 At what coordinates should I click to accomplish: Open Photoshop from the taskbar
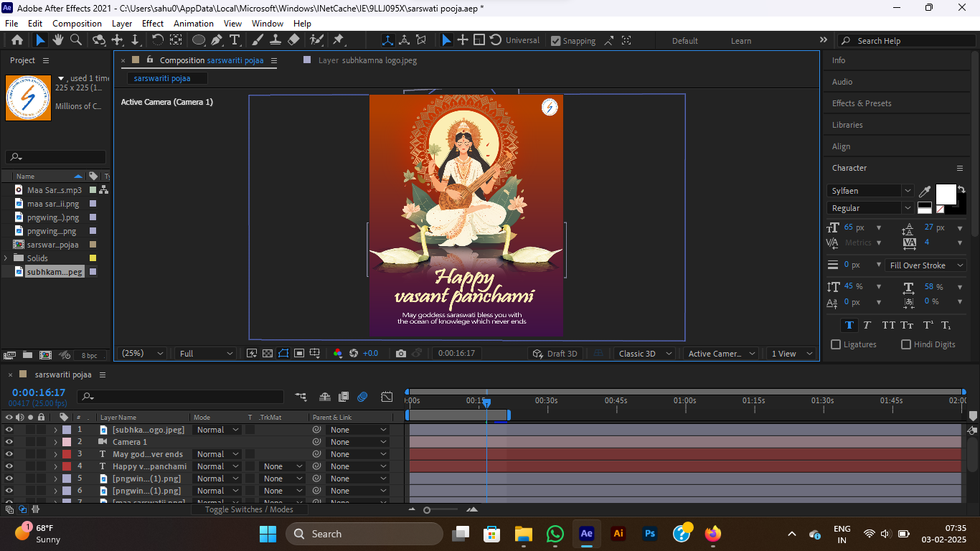pos(650,534)
